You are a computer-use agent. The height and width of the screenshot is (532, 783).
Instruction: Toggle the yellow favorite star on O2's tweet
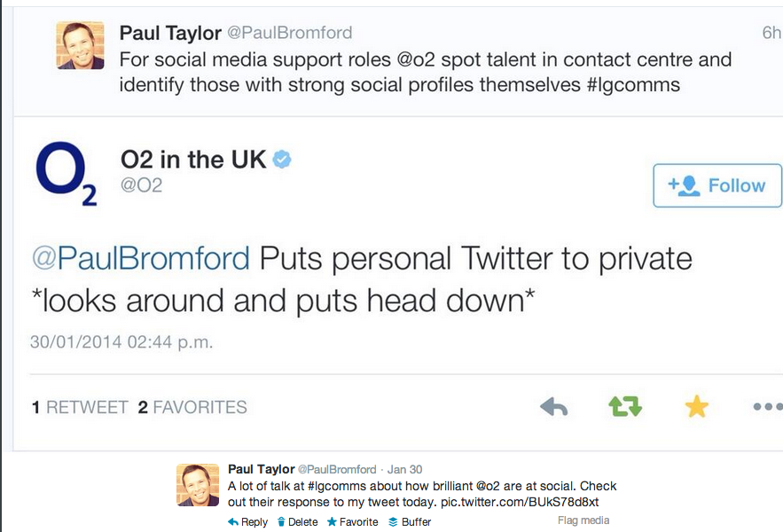[697, 407]
